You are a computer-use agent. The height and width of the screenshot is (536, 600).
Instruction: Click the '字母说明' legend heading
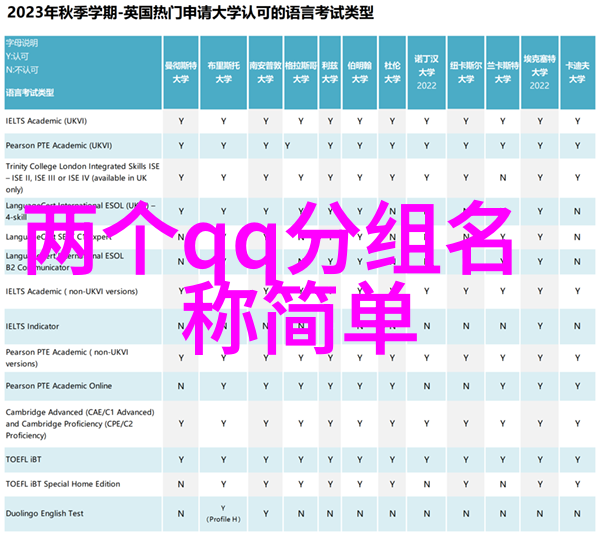click(22, 43)
